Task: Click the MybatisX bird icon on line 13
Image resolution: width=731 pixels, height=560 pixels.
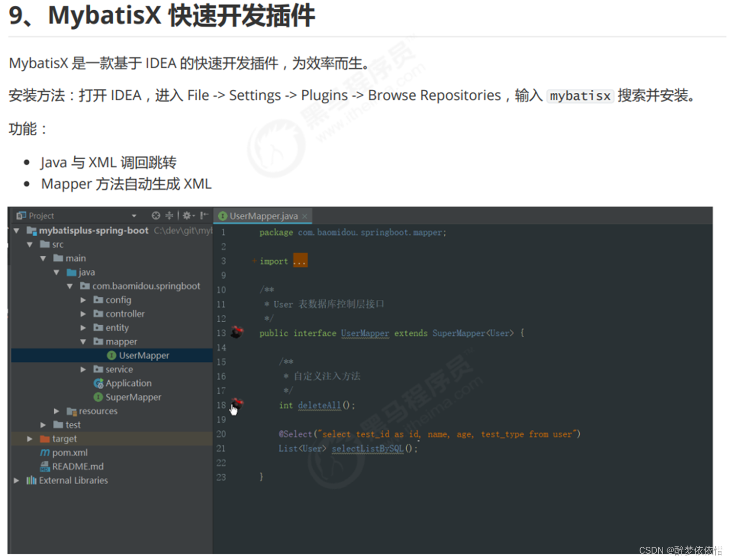Action: click(237, 332)
